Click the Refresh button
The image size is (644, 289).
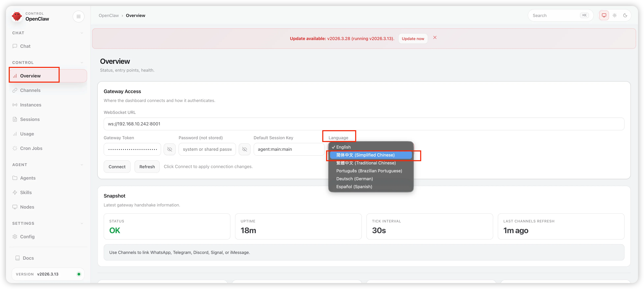click(x=147, y=167)
